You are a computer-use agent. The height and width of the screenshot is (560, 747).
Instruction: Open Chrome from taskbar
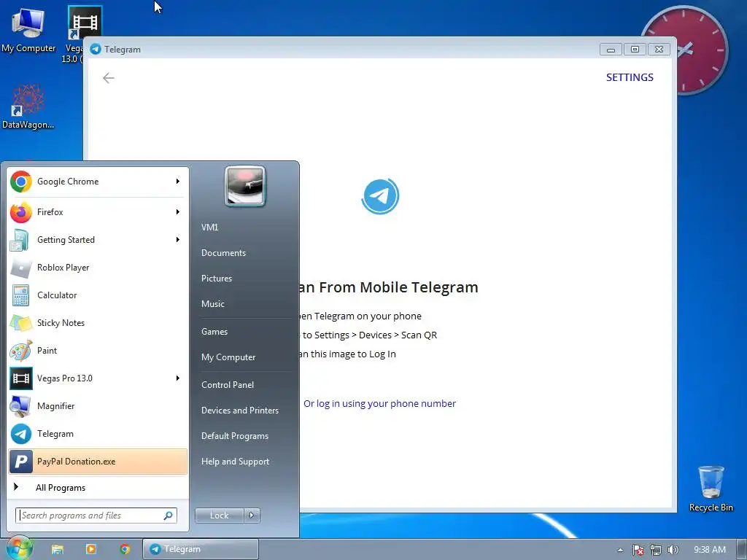[x=125, y=549]
